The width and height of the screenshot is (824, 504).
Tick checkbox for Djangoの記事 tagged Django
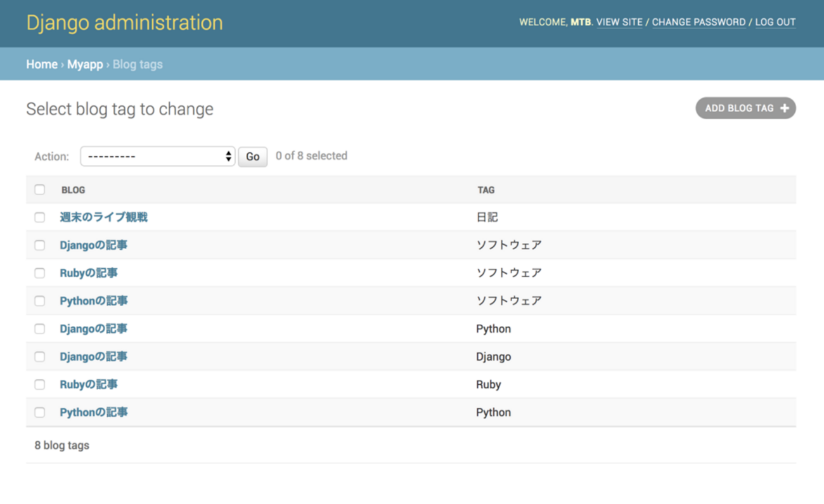click(x=40, y=357)
